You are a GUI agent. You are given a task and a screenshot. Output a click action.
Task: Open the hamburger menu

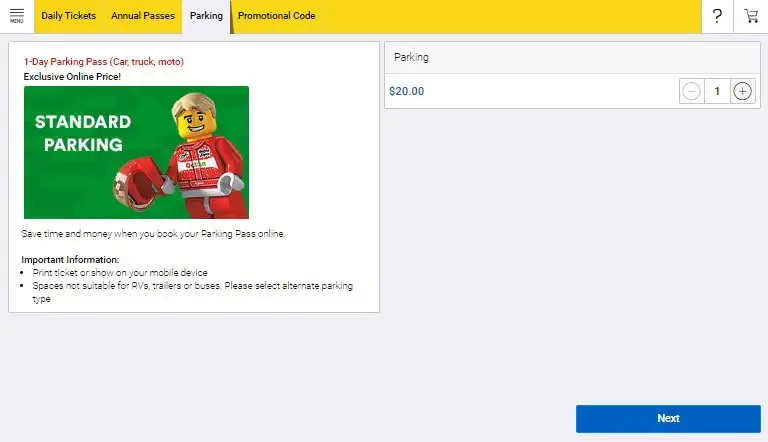coord(16,16)
